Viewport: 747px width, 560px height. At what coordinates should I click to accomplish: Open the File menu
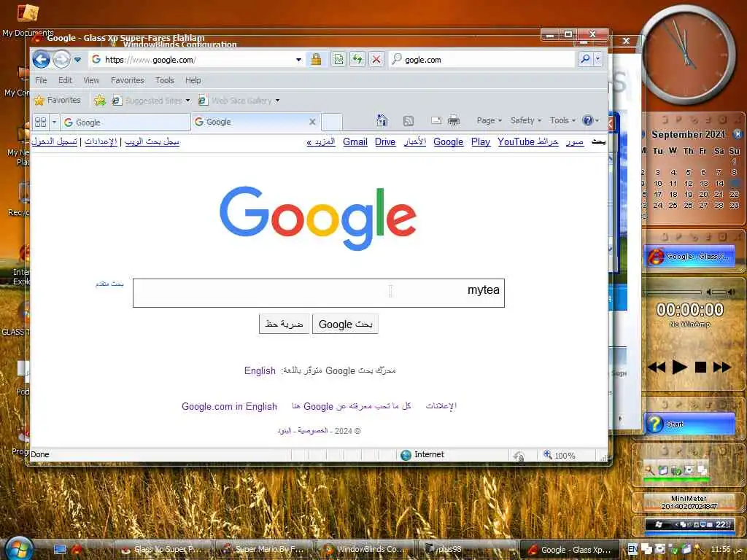click(41, 80)
